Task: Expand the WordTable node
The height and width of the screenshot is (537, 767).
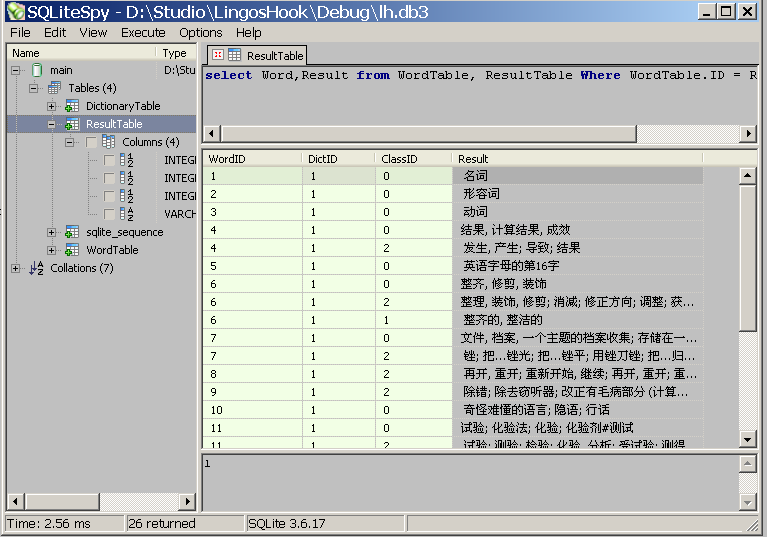Action: (x=51, y=250)
